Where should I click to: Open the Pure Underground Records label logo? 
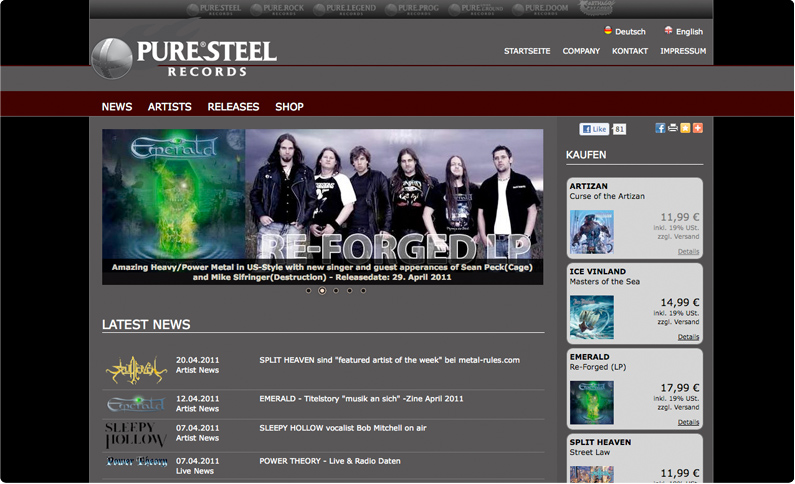pos(476,9)
